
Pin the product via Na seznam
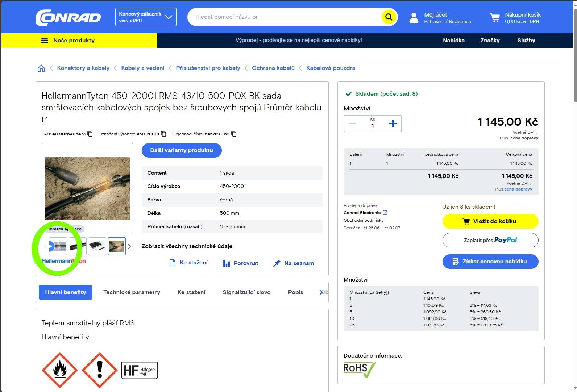tap(294, 263)
